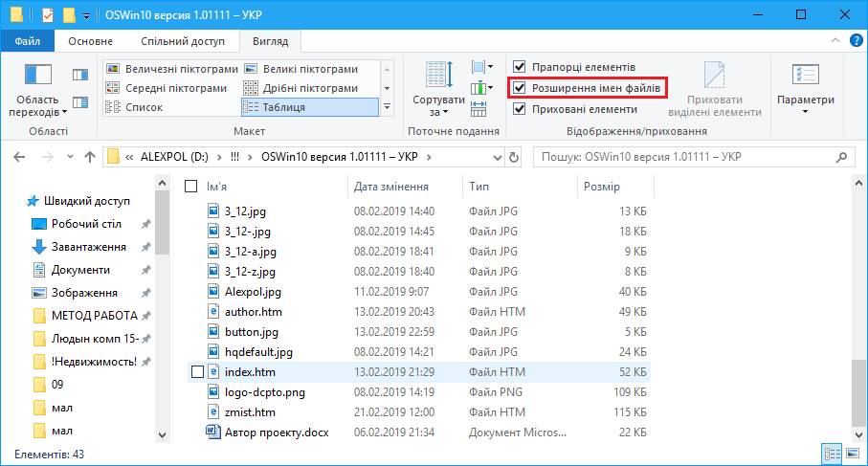
Task: Click the navigation pane scroll-down arrow
Action: (x=162, y=434)
